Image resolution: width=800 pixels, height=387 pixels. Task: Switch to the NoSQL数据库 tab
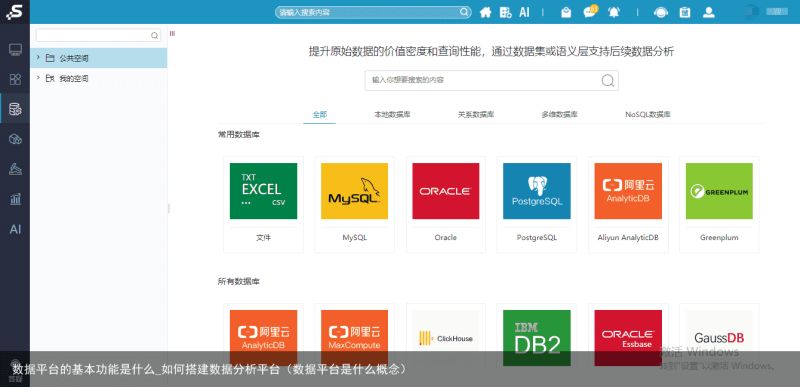pyautogui.click(x=648, y=115)
